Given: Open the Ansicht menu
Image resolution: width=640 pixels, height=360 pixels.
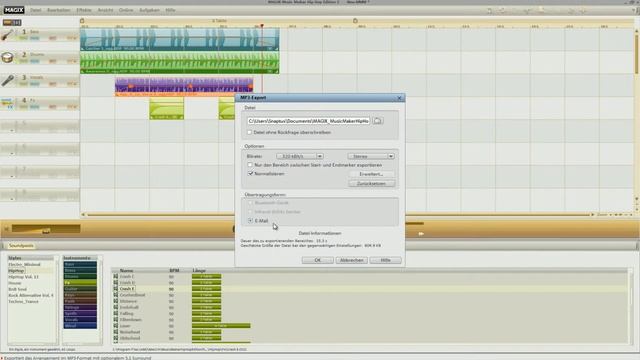Looking at the screenshot, I should click(105, 10).
